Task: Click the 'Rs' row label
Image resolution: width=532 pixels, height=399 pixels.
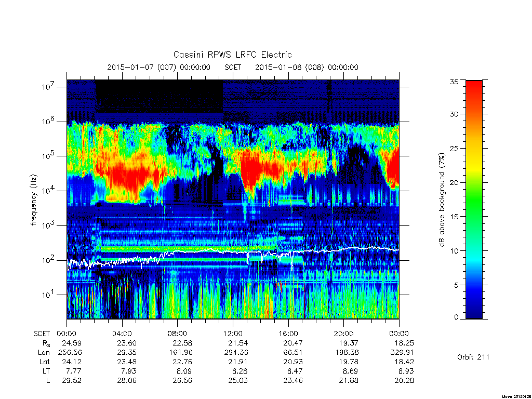Action: (46, 343)
